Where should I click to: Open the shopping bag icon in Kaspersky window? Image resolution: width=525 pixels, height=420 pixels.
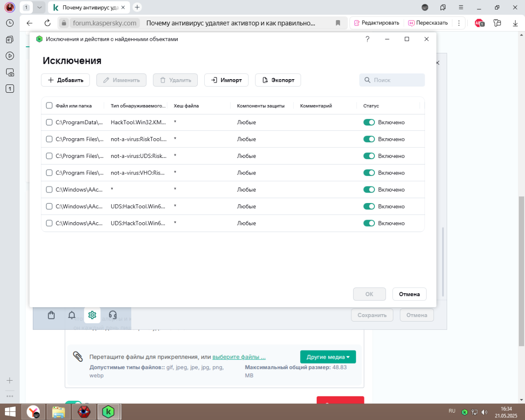tap(51, 315)
